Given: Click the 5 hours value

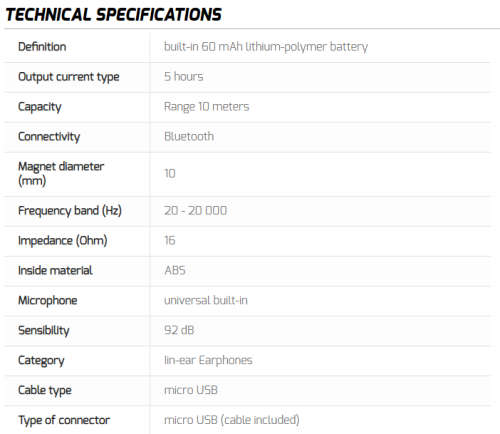Looking at the screenshot, I should coord(183,77).
